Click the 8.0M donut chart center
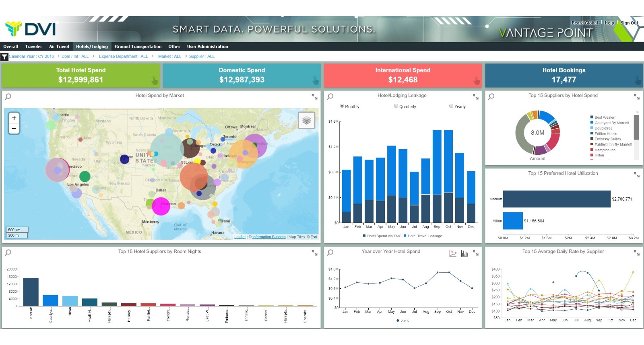This screenshot has height=345, width=644. coord(537,133)
